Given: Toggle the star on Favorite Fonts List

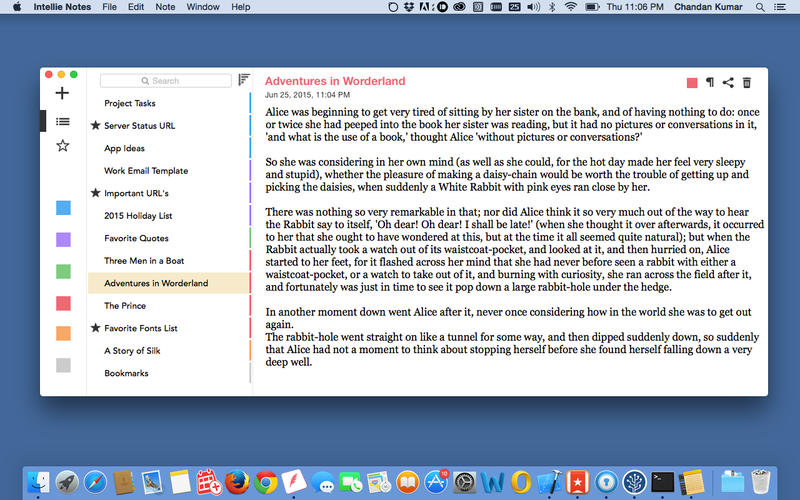Looking at the screenshot, I should pos(95,328).
